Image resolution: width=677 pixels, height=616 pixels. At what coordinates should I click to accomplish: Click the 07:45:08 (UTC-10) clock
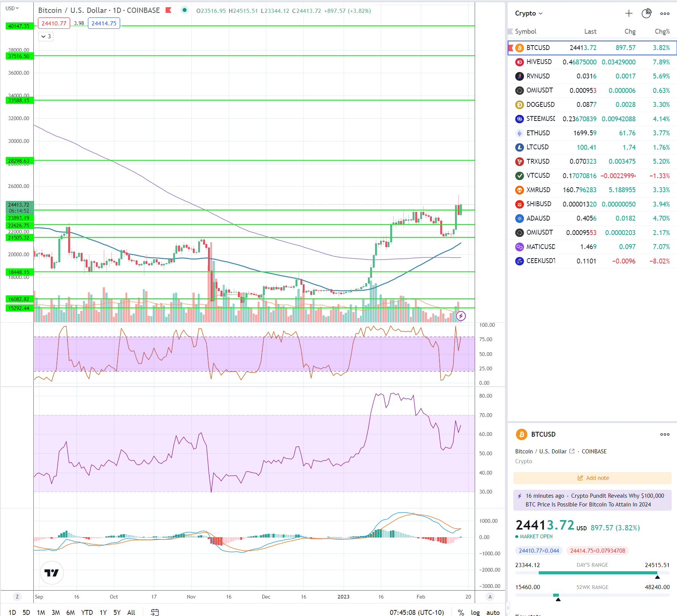point(417,612)
